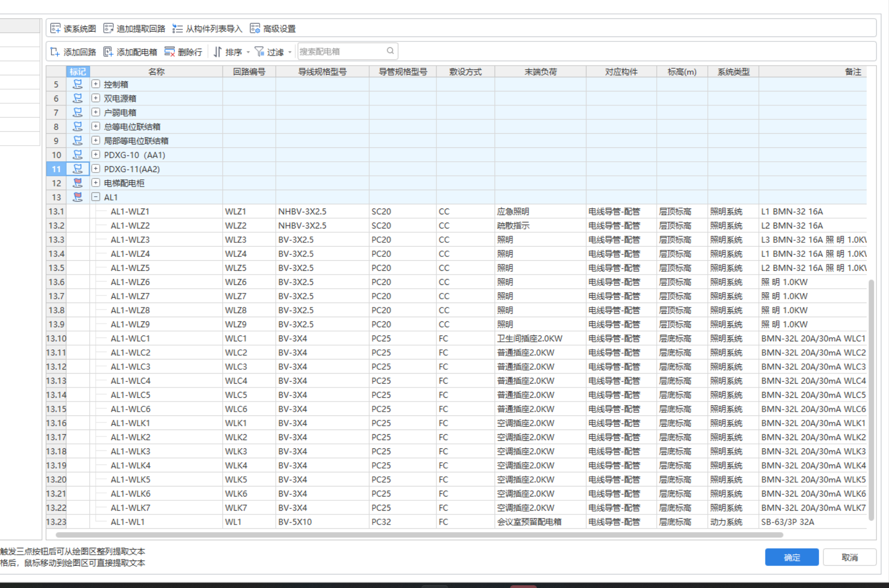Open 高级设置 advanced settings icon
Viewport: 889px width, 588px height.
pyautogui.click(x=255, y=28)
